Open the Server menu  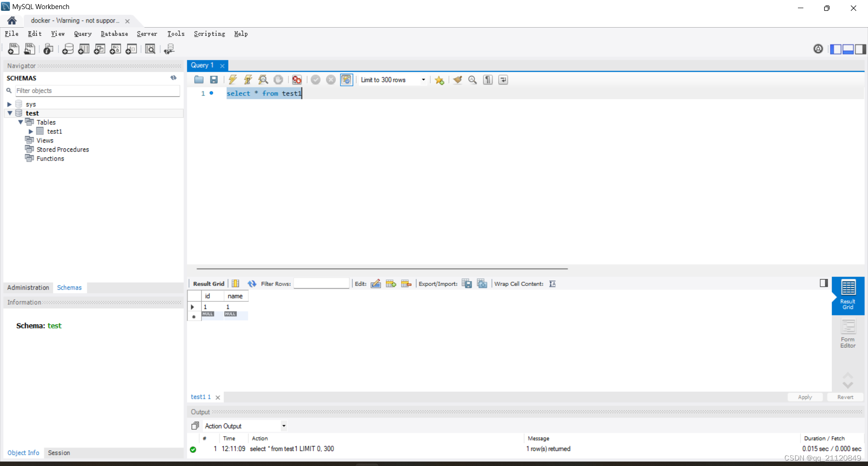coord(147,33)
